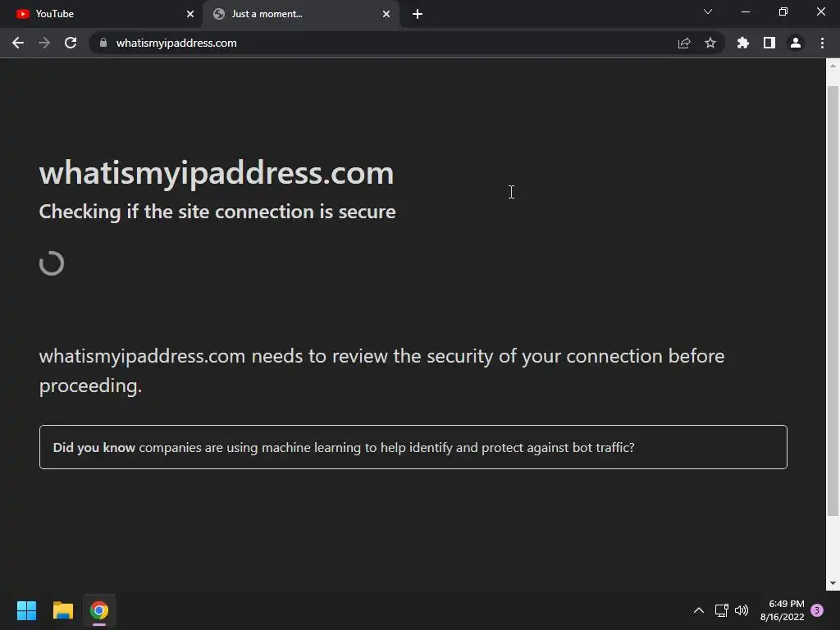Click the loading spinner
The image size is (840, 630).
(x=52, y=263)
